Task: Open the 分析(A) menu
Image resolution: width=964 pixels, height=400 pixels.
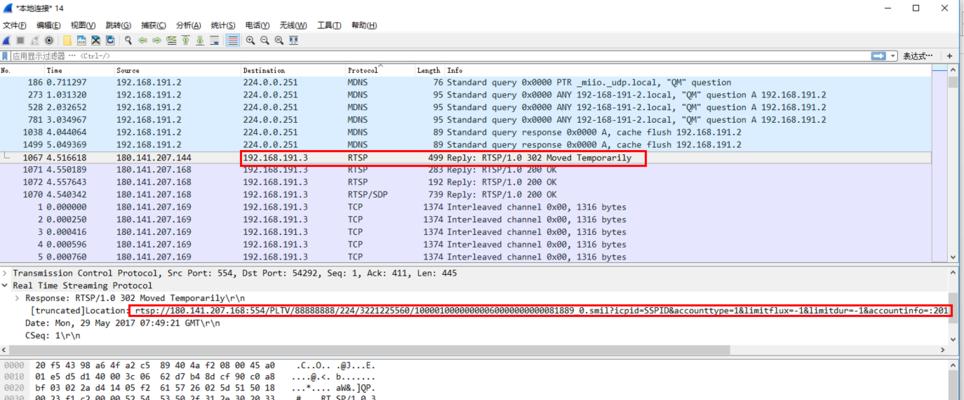Action: [x=188, y=25]
